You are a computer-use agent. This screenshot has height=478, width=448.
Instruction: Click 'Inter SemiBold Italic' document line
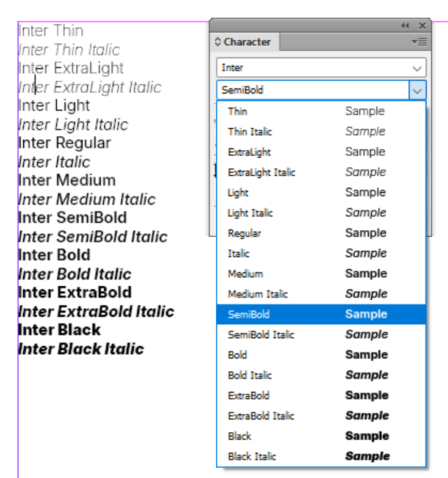click(x=93, y=237)
